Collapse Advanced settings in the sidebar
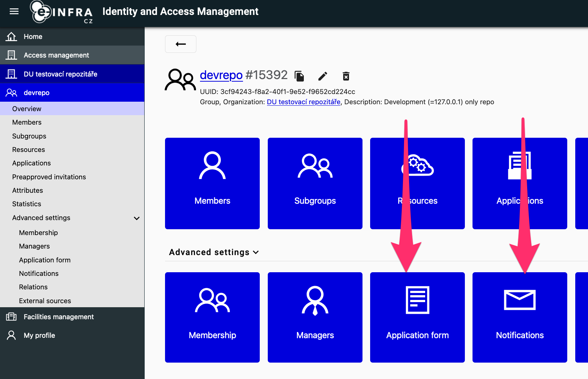588x379 pixels. tap(137, 218)
